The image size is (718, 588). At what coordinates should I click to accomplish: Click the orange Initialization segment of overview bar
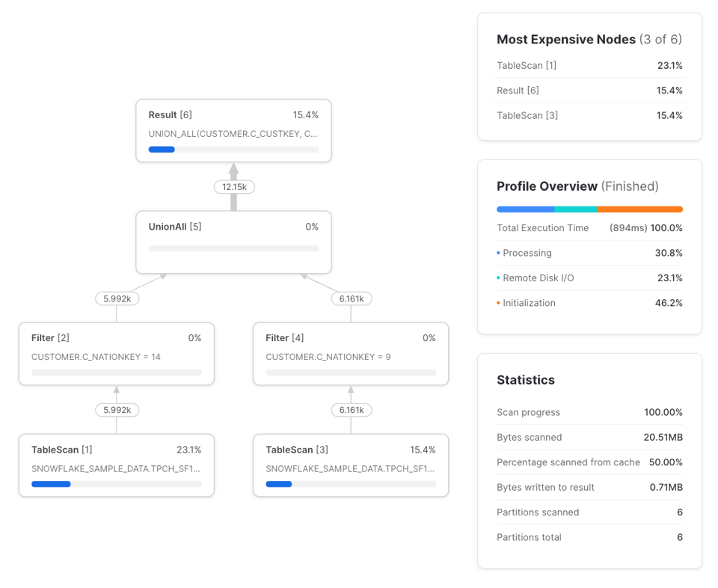[x=639, y=209]
